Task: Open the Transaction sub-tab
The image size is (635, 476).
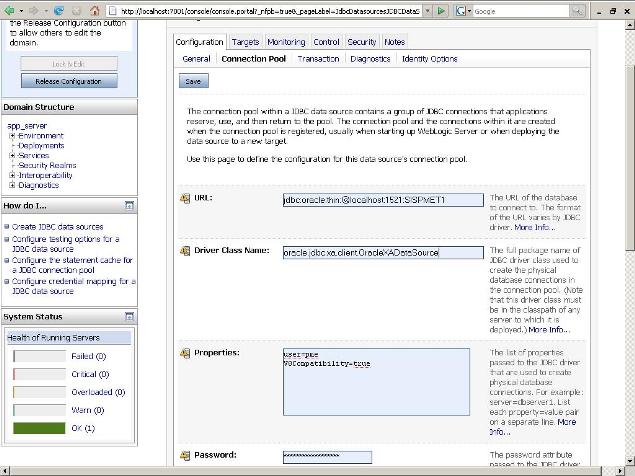Action: pyautogui.click(x=318, y=59)
